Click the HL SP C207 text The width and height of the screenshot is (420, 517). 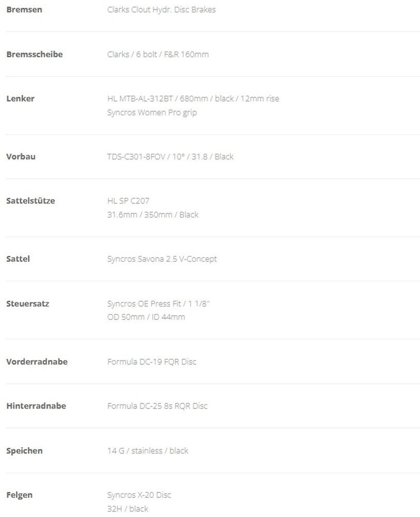pos(128,201)
